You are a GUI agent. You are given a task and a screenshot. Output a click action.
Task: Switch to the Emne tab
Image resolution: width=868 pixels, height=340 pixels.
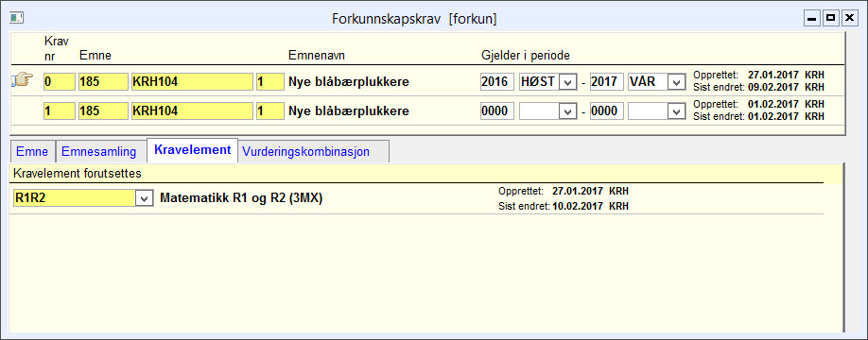33,152
